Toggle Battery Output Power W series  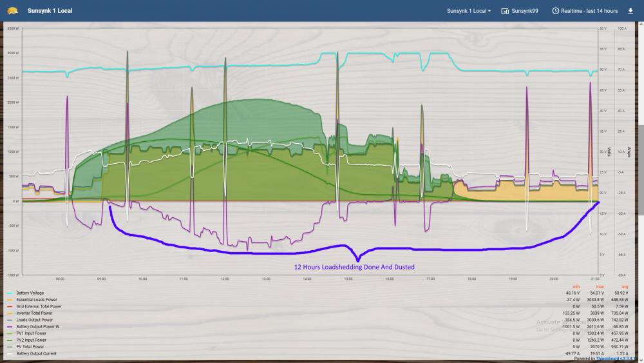(x=38, y=326)
